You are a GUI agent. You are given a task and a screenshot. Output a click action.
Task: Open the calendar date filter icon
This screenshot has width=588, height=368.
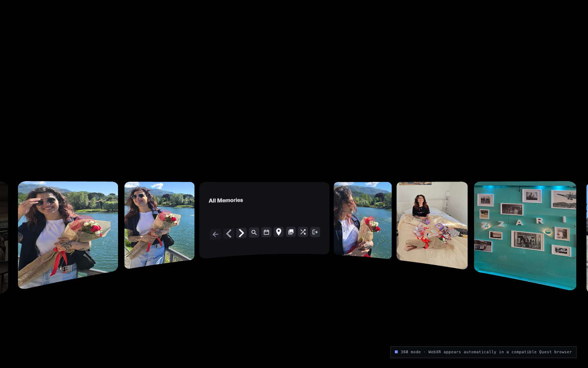[266, 232]
